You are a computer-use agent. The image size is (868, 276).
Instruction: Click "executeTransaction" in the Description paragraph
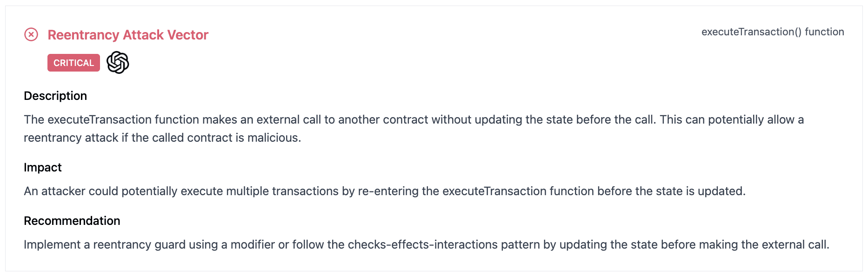click(x=99, y=119)
